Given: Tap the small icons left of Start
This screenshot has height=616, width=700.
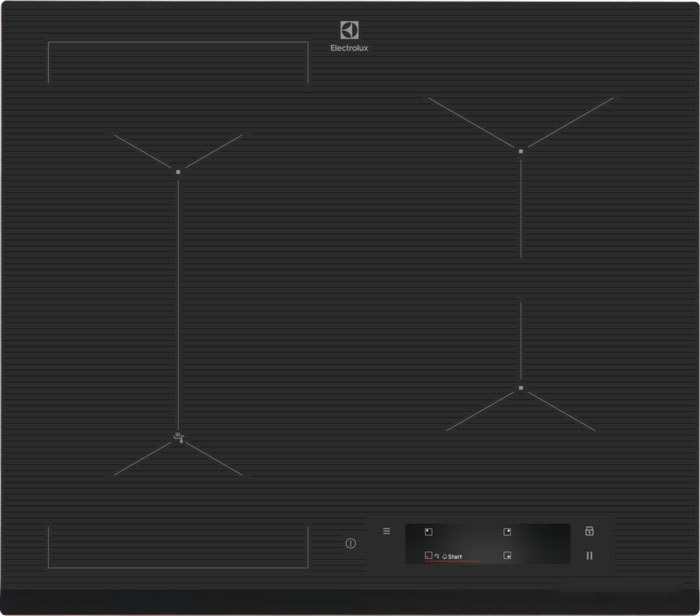Looking at the screenshot, I should pyautogui.click(x=439, y=555).
